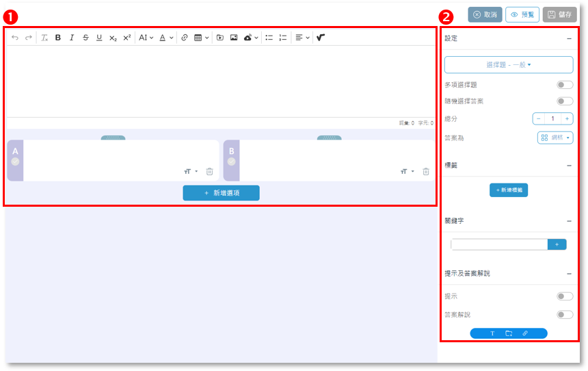Enable the 多項選擇題 toggle

click(x=565, y=85)
